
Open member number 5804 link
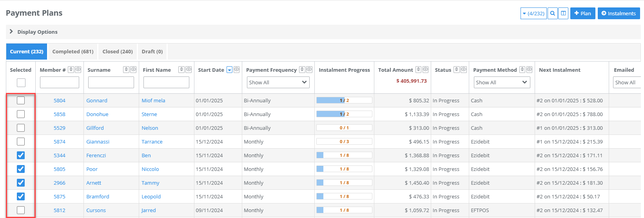tap(60, 100)
